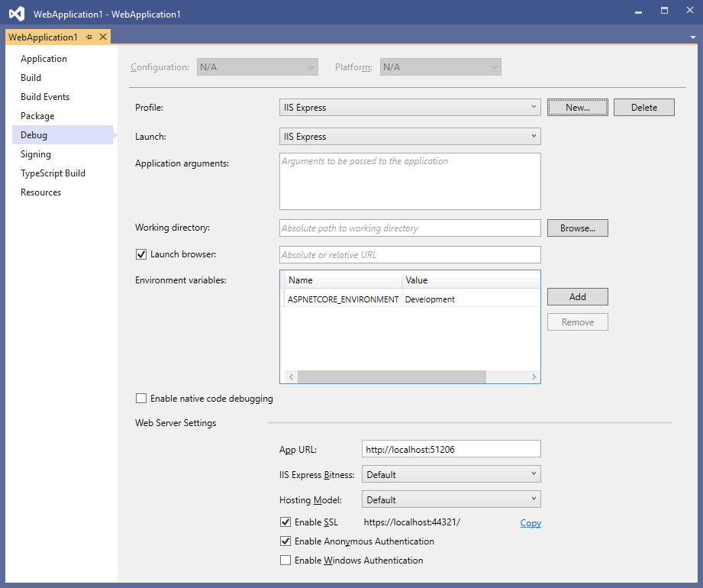The image size is (703, 588).
Task: Click Copy next to the SSL URL
Action: (x=530, y=522)
